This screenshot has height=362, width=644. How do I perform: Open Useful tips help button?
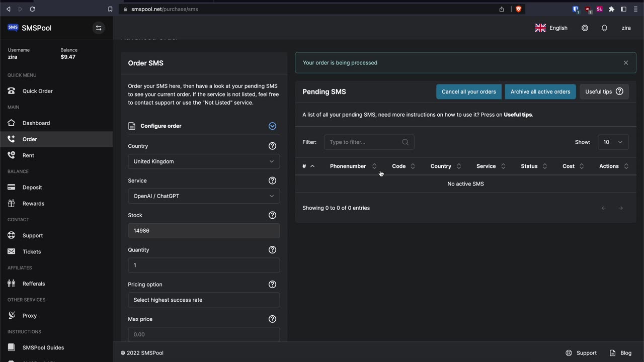(604, 92)
